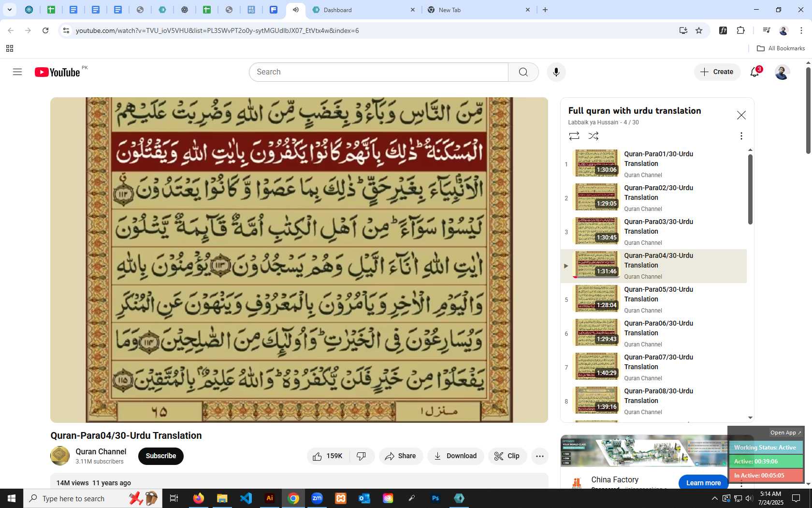Viewport: 812px width, 508px height.
Task: Install app icon in address bar
Action: click(683, 30)
